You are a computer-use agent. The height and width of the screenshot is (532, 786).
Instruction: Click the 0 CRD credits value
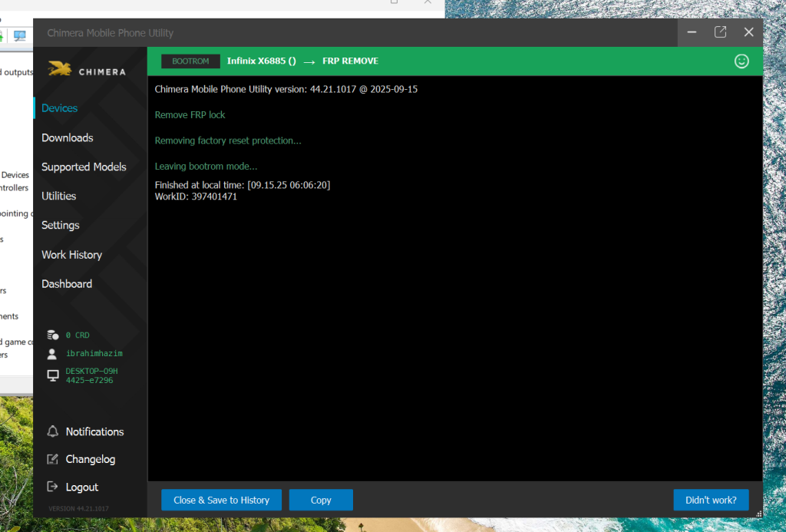[x=78, y=335]
